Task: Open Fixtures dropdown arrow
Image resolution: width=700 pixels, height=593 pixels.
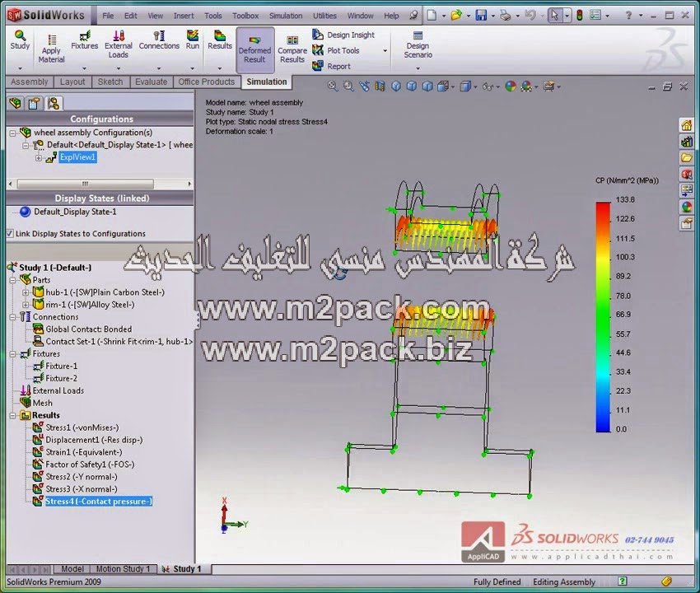Action: (84, 68)
